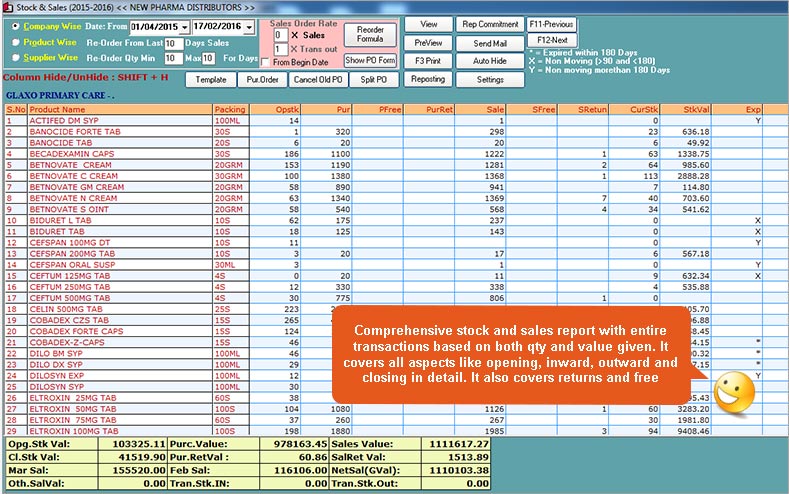
Task: Click the PreView button
Action: pos(428,43)
